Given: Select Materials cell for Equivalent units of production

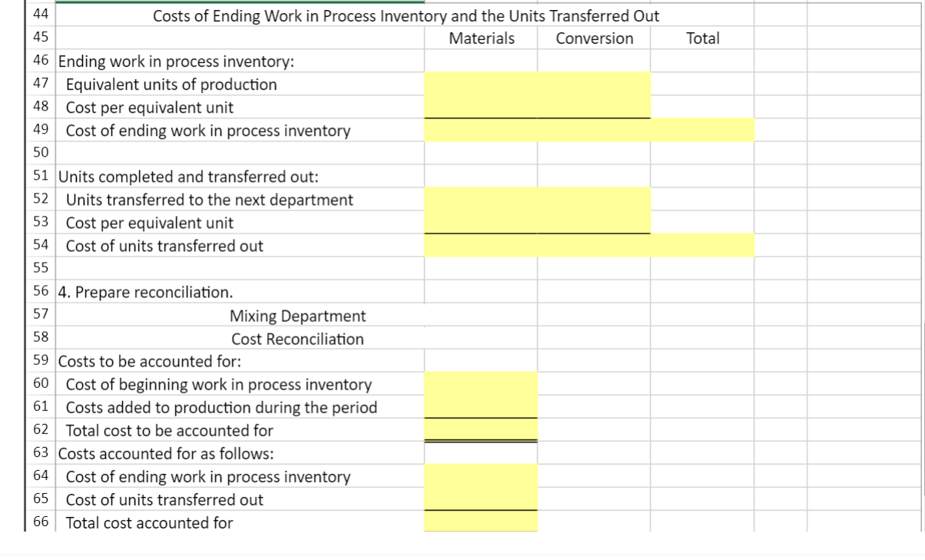Looking at the screenshot, I should click(x=481, y=84).
